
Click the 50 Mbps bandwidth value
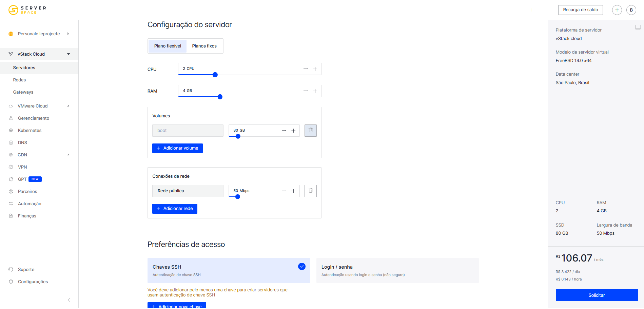tap(241, 191)
